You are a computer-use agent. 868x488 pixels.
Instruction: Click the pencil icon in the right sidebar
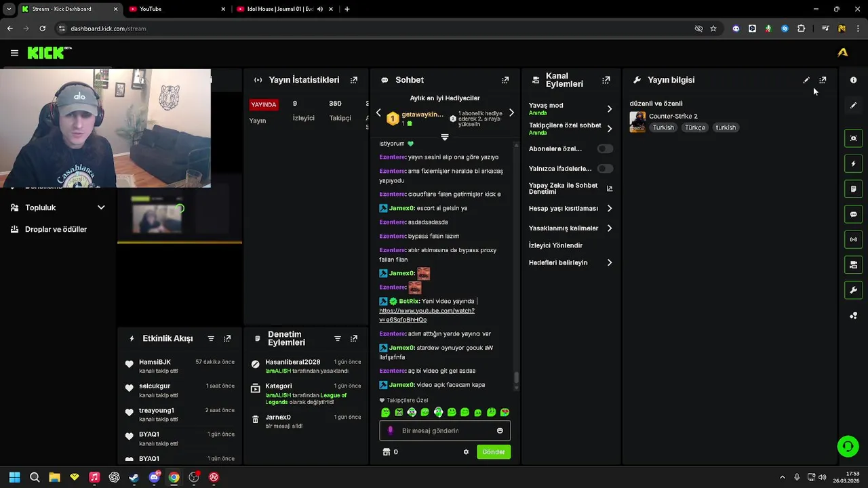[x=854, y=105]
